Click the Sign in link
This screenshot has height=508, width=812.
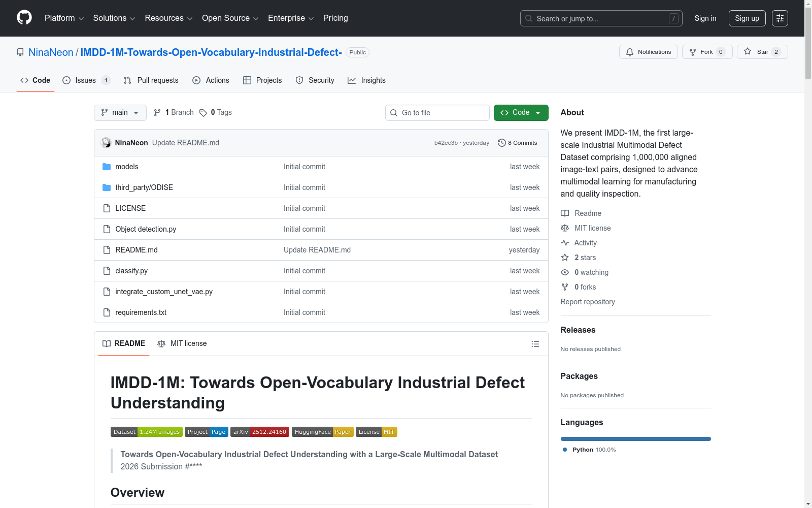pos(705,18)
